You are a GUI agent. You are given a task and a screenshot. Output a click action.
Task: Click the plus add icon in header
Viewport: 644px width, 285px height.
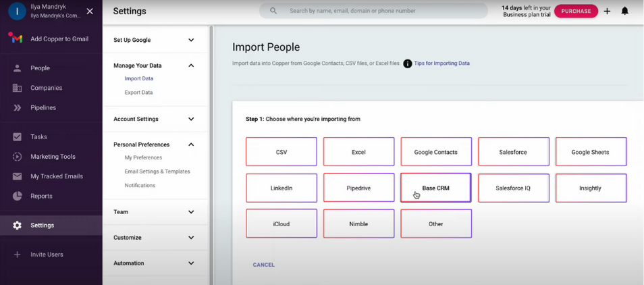pyautogui.click(x=607, y=11)
